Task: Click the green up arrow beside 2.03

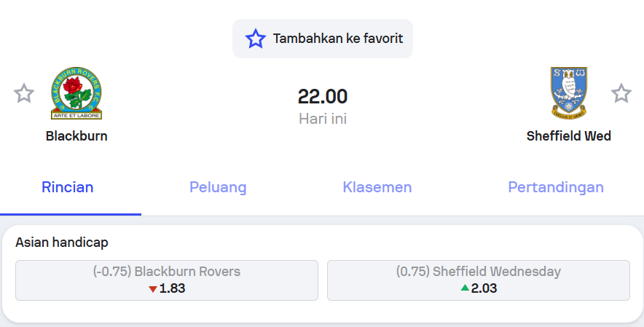Action: 465,288
